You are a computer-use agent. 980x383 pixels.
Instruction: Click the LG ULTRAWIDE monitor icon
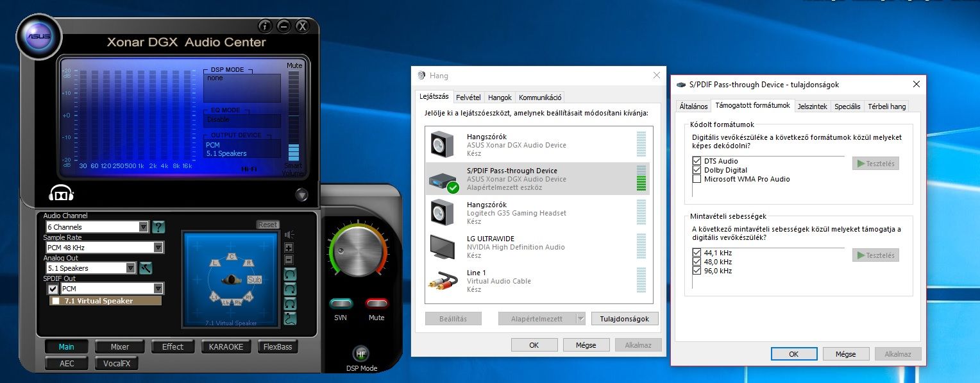443,247
